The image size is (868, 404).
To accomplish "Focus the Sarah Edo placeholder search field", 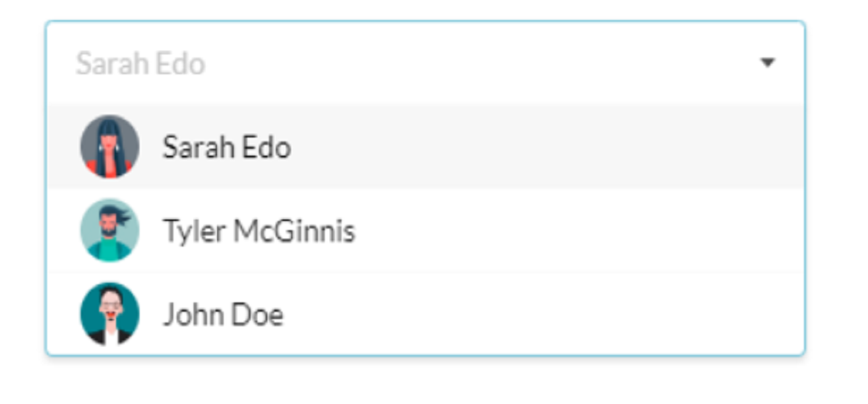I will pos(425,63).
